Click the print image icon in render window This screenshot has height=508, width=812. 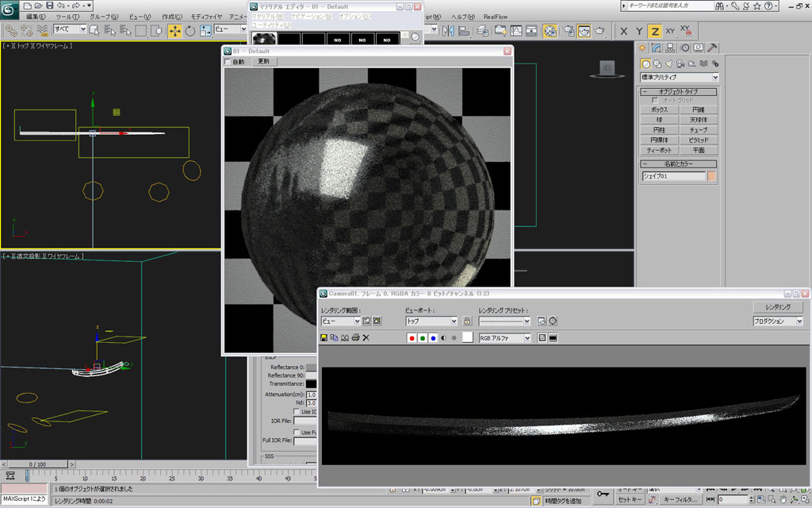point(355,337)
